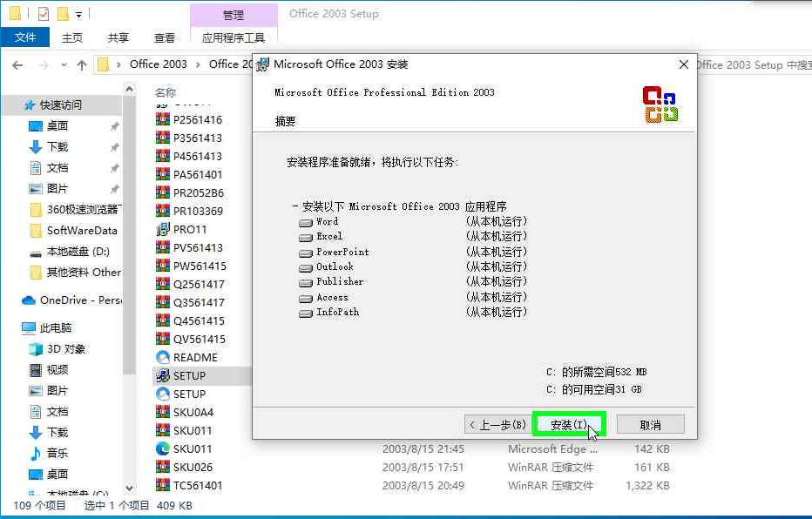
Task: Select the Excel drive icon in summary
Action: (306, 238)
